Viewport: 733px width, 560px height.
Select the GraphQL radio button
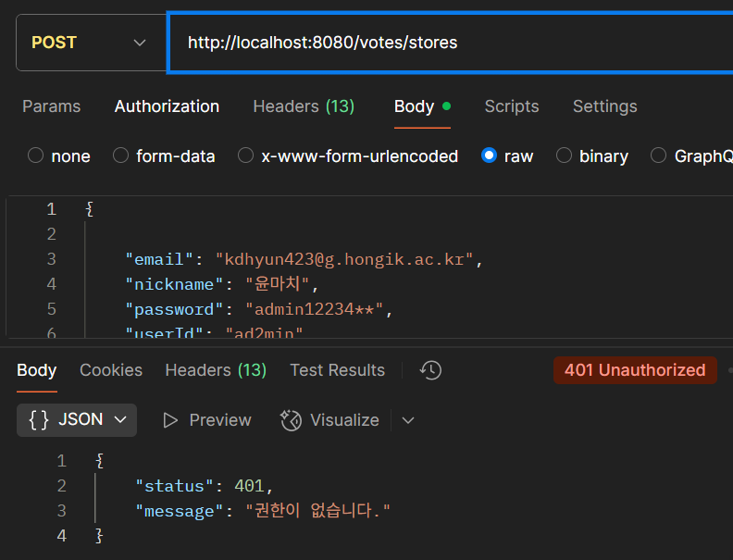click(x=658, y=156)
